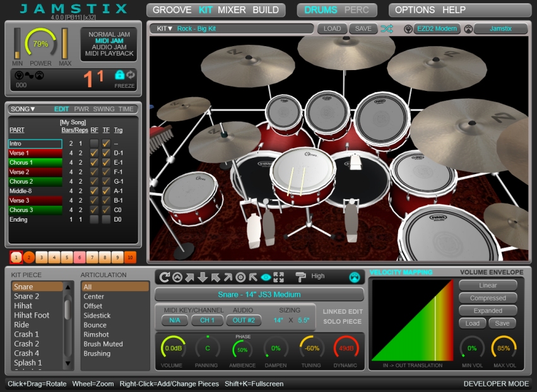
Task: Click the SAVE kit button
Action: click(x=363, y=29)
